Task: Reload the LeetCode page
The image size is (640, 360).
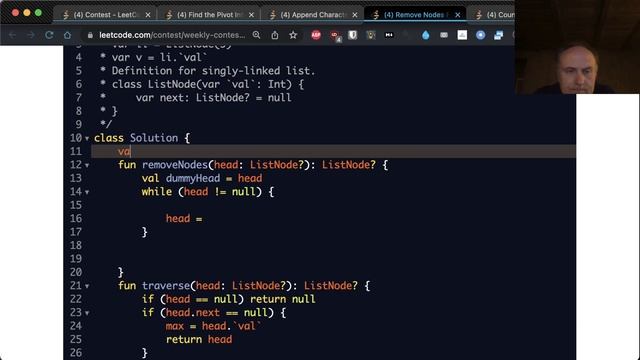Action: click(x=49, y=35)
